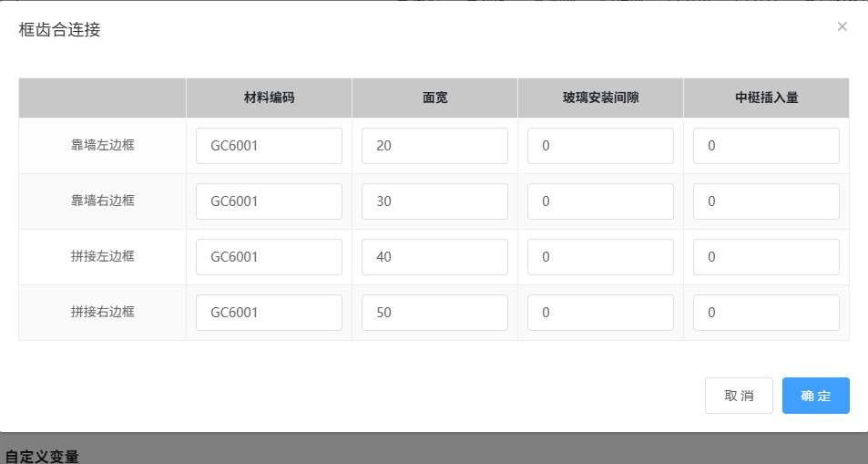868x464 pixels.
Task: Edit 中梃插入量 value for 靠墙右边框
Action: pos(766,201)
